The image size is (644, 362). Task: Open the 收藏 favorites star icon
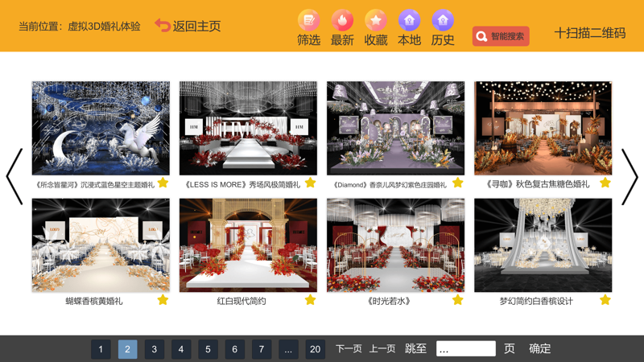376,20
